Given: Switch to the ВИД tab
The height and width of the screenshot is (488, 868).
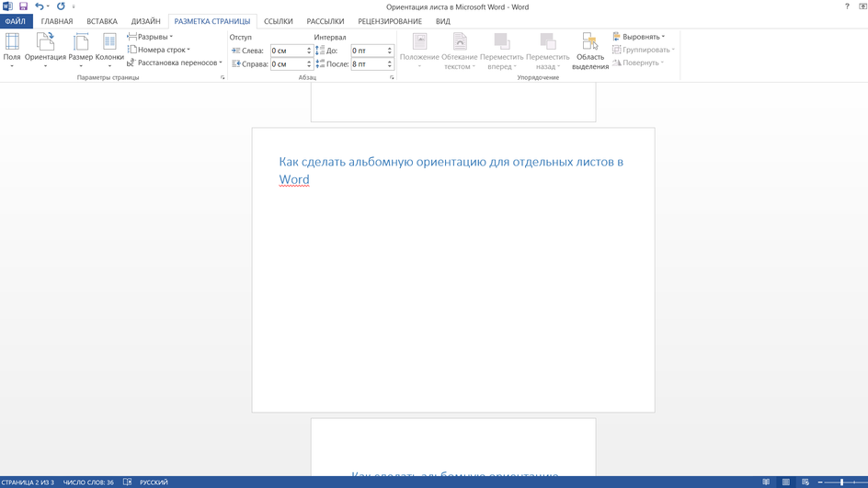Looking at the screenshot, I should click(x=443, y=21).
